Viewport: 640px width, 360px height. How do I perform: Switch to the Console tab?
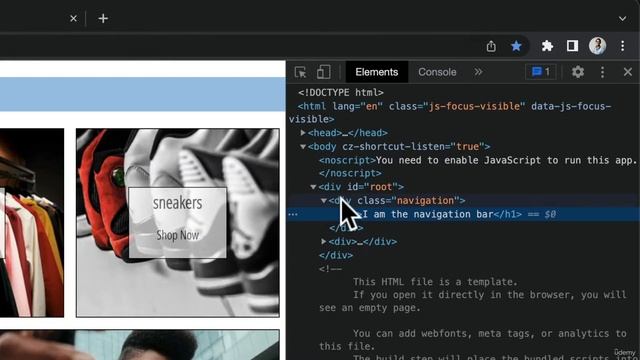437,72
